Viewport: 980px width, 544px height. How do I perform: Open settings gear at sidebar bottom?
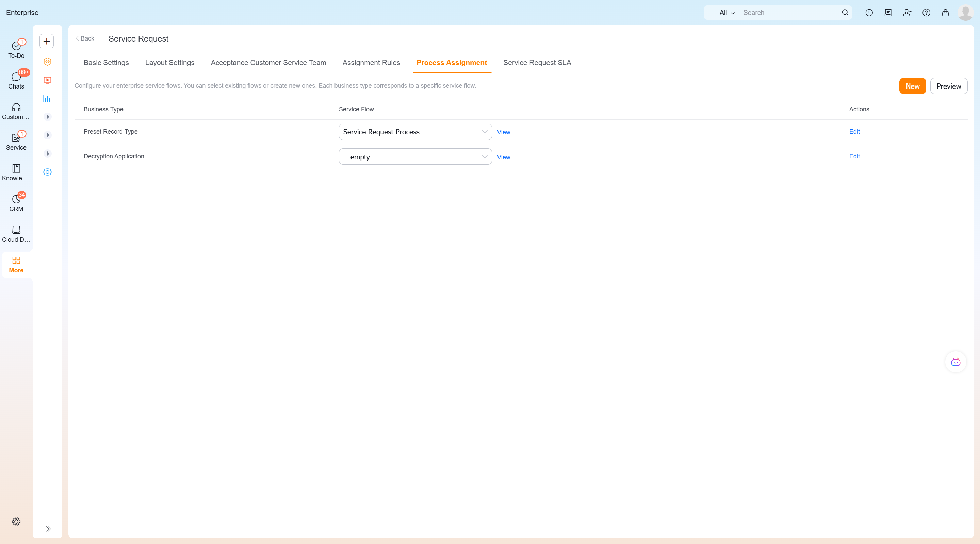pyautogui.click(x=16, y=521)
